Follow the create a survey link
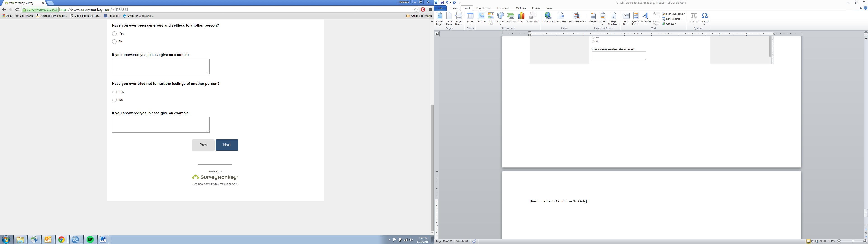The image size is (868, 244). (x=227, y=184)
